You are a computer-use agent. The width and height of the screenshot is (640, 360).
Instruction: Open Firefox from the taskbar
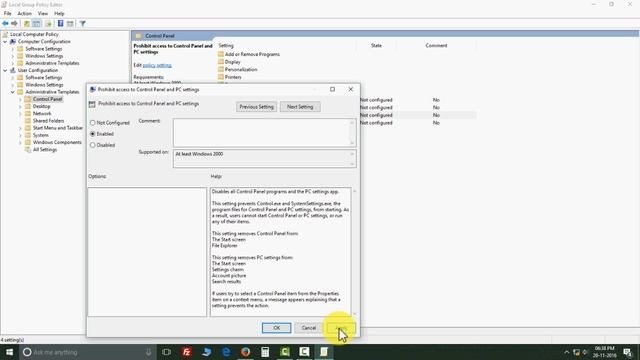pyautogui.click(x=245, y=352)
